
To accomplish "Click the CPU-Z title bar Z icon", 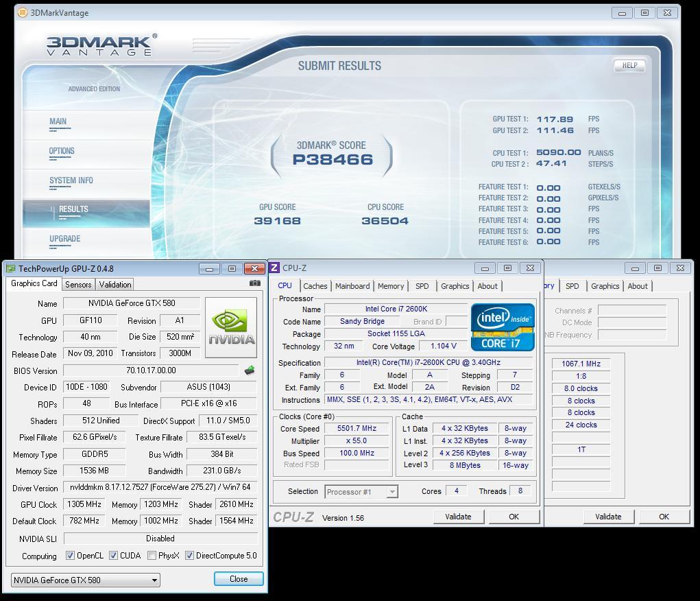I will pyautogui.click(x=274, y=268).
